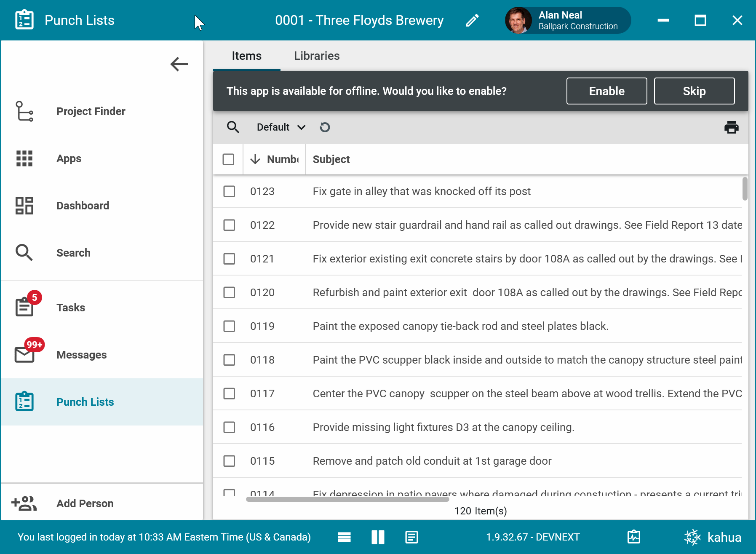756x554 pixels.
Task: Check the box for item 0119
Action: pyautogui.click(x=229, y=326)
